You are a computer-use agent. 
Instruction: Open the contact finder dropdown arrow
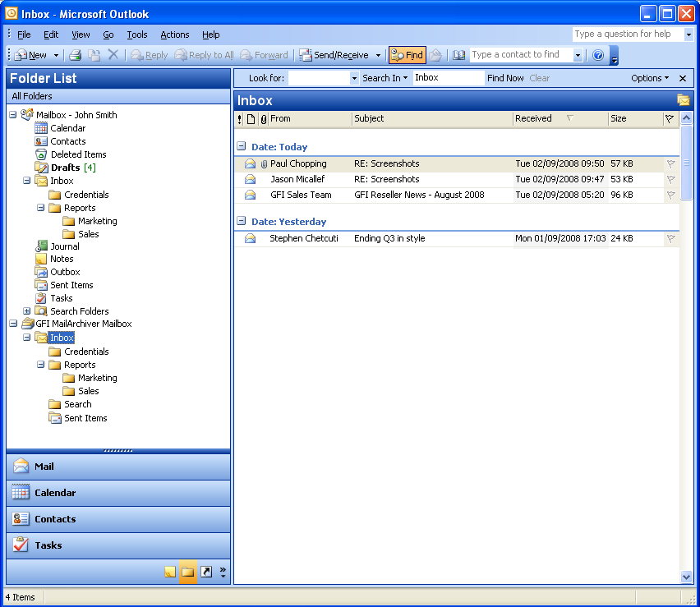tap(578, 55)
